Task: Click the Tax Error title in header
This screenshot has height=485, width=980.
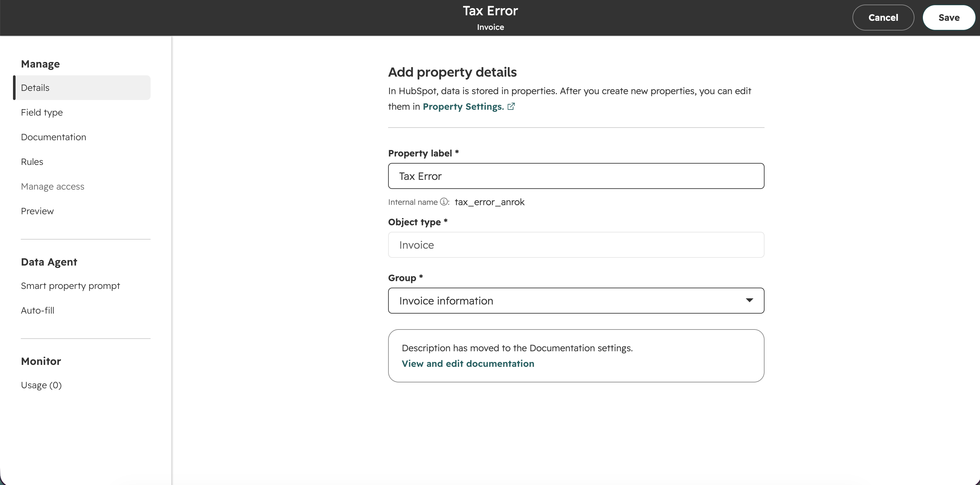Action: [x=490, y=11]
